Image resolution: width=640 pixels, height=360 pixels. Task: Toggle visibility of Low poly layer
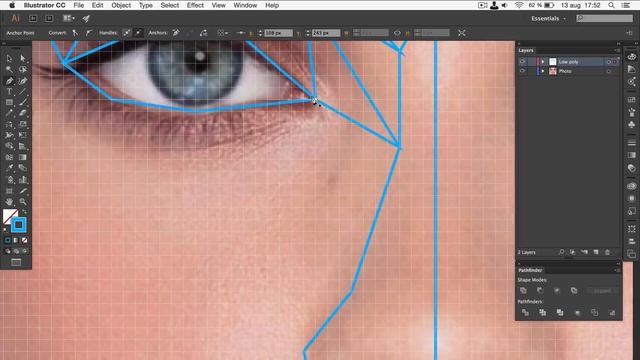(522, 62)
